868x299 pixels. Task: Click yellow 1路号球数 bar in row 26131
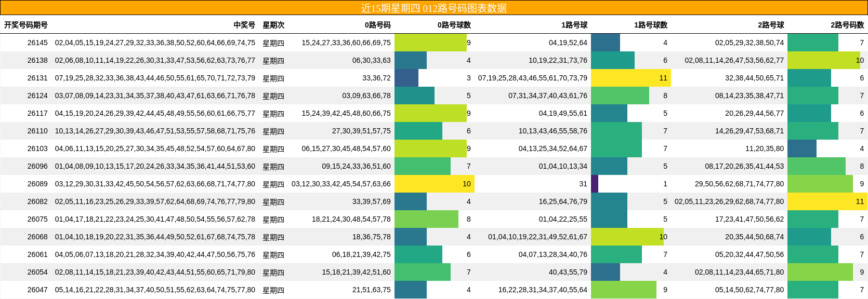pos(631,78)
